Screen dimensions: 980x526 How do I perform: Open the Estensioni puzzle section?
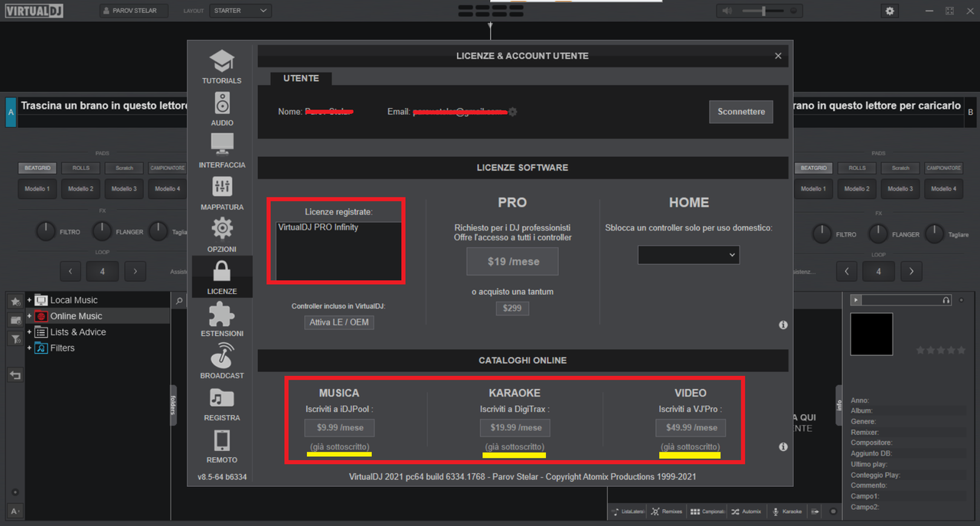pyautogui.click(x=221, y=319)
